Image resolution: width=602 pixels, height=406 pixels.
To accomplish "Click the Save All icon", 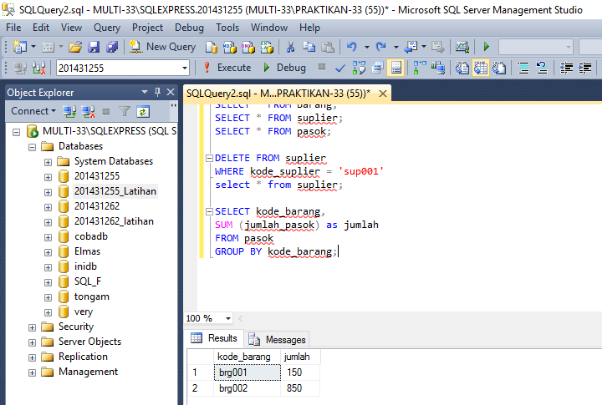I will click(x=112, y=47).
